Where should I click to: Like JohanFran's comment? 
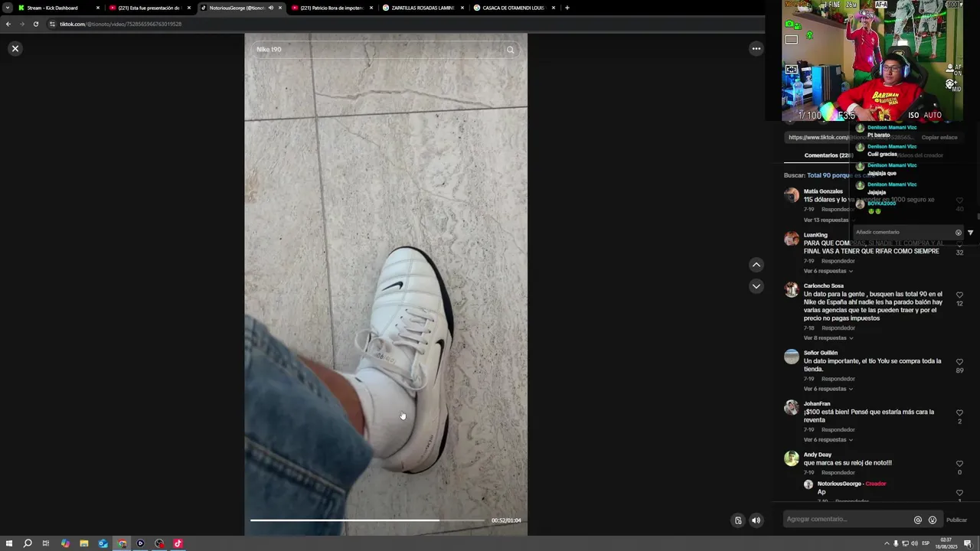(x=959, y=413)
